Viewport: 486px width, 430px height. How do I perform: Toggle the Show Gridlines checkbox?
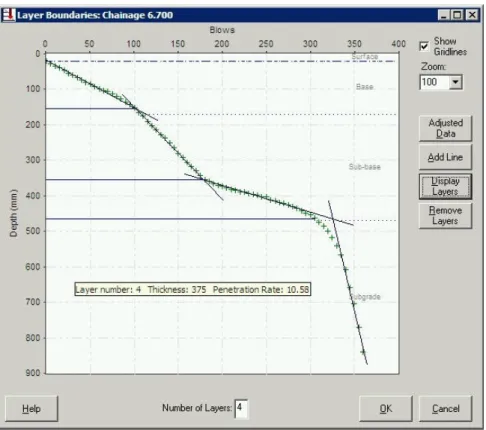(x=424, y=46)
